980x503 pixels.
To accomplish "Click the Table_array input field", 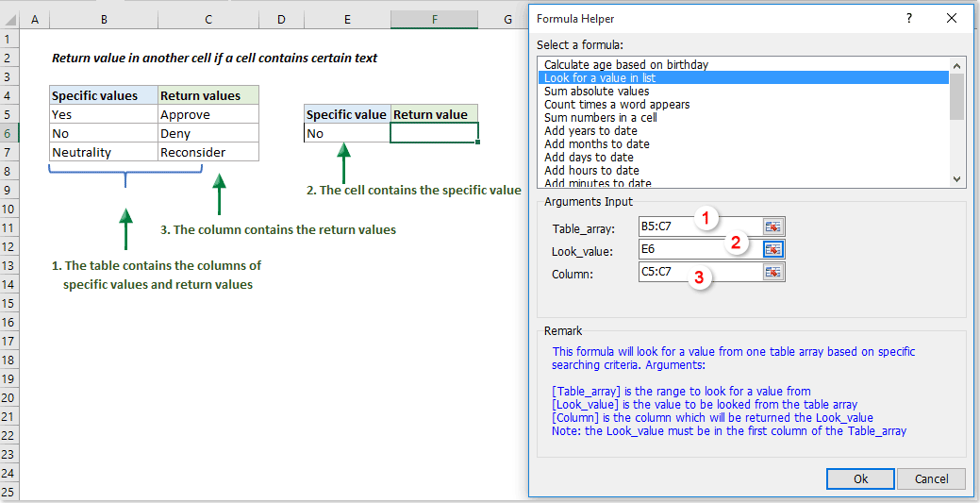I will pos(701,226).
